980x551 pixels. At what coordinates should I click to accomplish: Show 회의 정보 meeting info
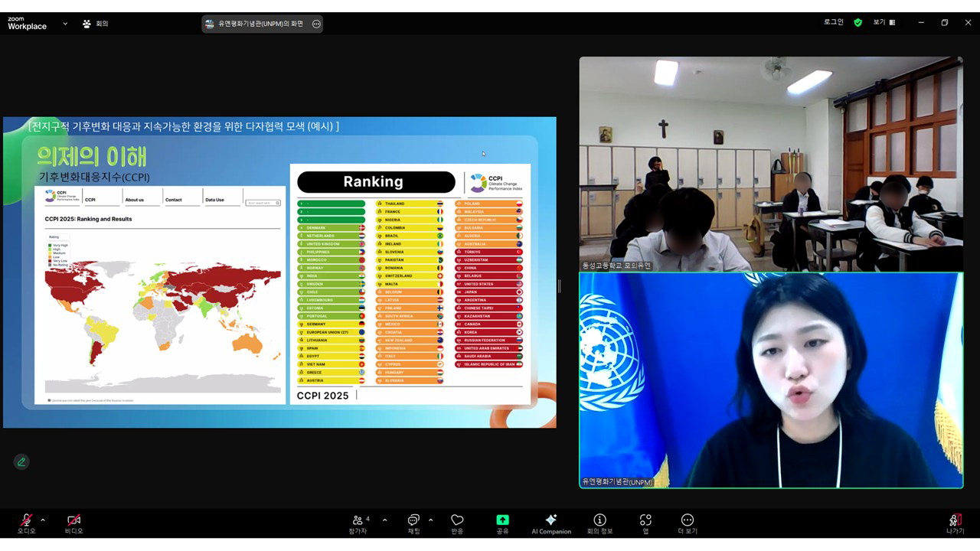600,521
